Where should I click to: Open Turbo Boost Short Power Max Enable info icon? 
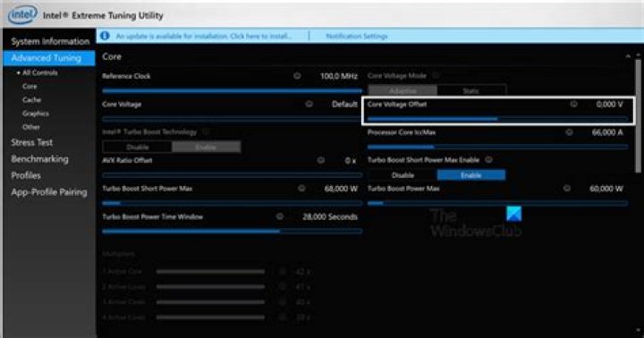tap(488, 160)
